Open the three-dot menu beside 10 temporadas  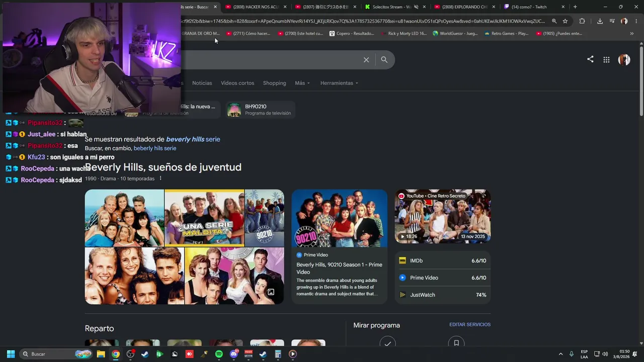(160, 178)
